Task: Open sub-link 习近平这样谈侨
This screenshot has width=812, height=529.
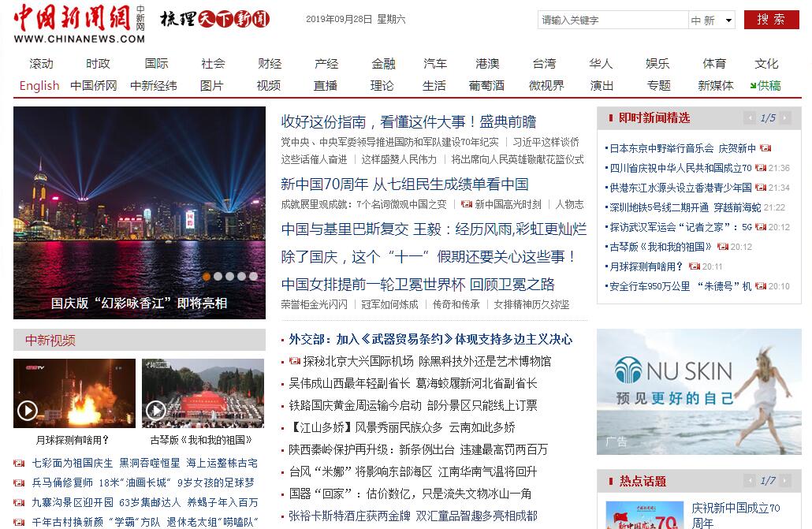Action: point(546,142)
